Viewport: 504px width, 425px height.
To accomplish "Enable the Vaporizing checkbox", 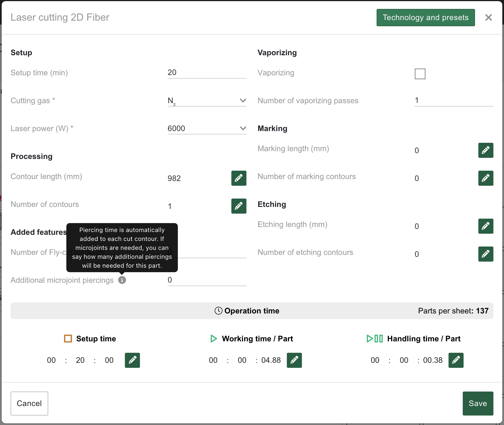I will [420, 74].
